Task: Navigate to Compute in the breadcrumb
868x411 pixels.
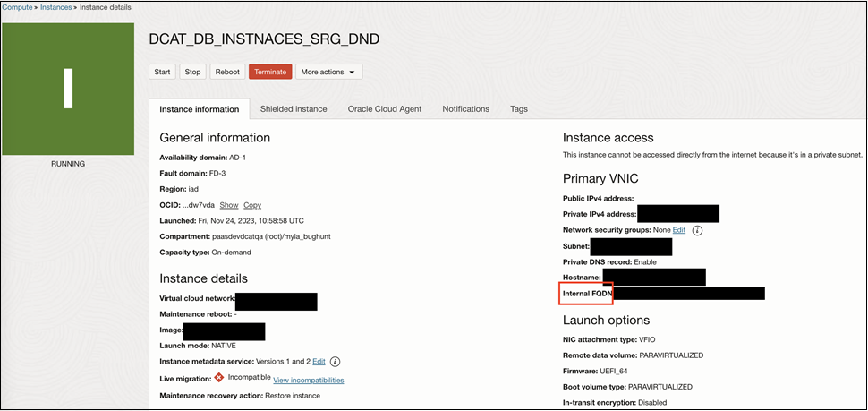Action: point(17,7)
